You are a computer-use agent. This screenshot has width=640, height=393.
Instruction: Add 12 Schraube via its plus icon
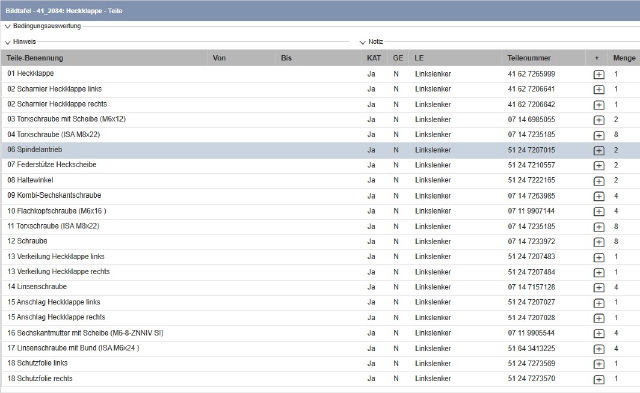point(599,242)
